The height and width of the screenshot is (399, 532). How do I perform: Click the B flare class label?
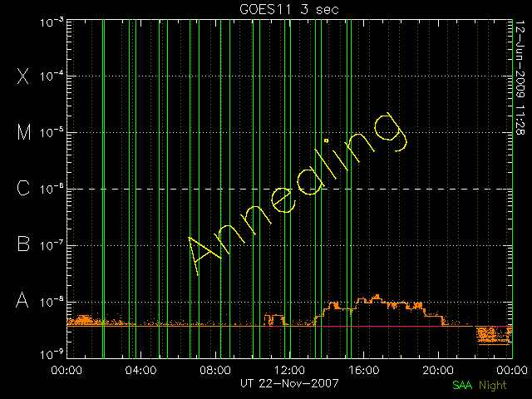click(23, 244)
